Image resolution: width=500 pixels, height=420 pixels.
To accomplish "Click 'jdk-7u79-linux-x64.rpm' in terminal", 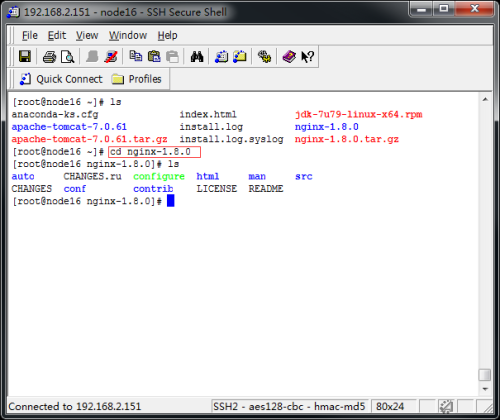I will 359,115.
